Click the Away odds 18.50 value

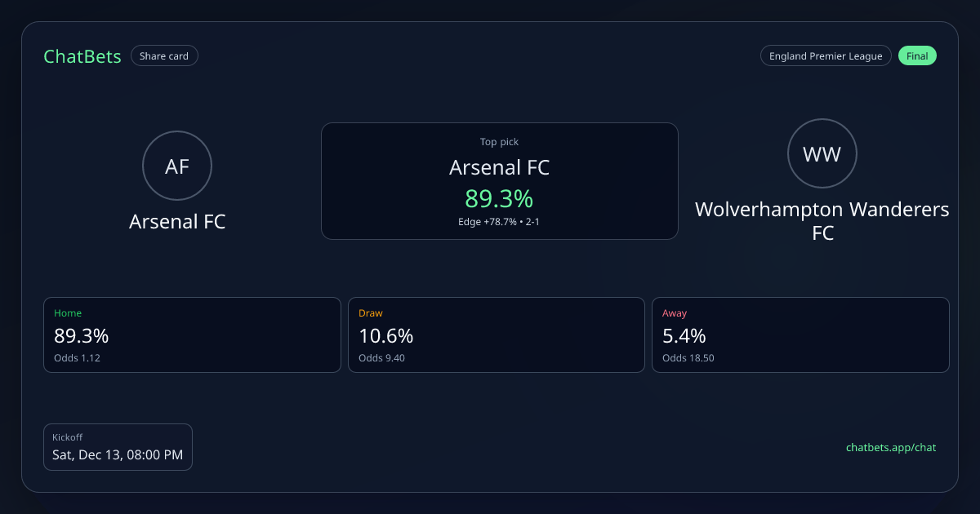pyautogui.click(x=688, y=357)
